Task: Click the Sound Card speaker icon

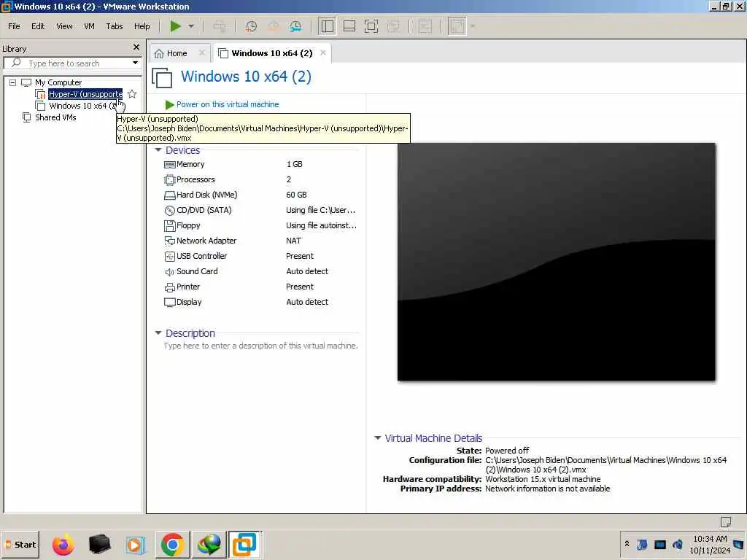Action: click(169, 272)
